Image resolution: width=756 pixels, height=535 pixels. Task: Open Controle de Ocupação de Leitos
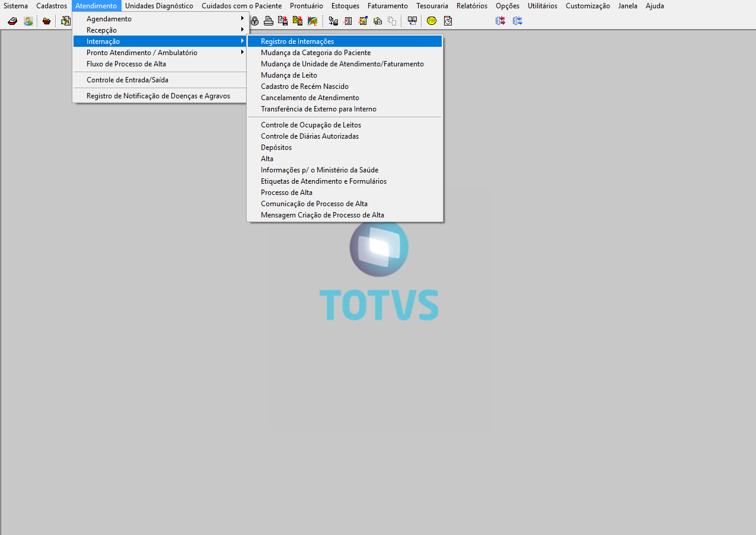click(x=344, y=125)
